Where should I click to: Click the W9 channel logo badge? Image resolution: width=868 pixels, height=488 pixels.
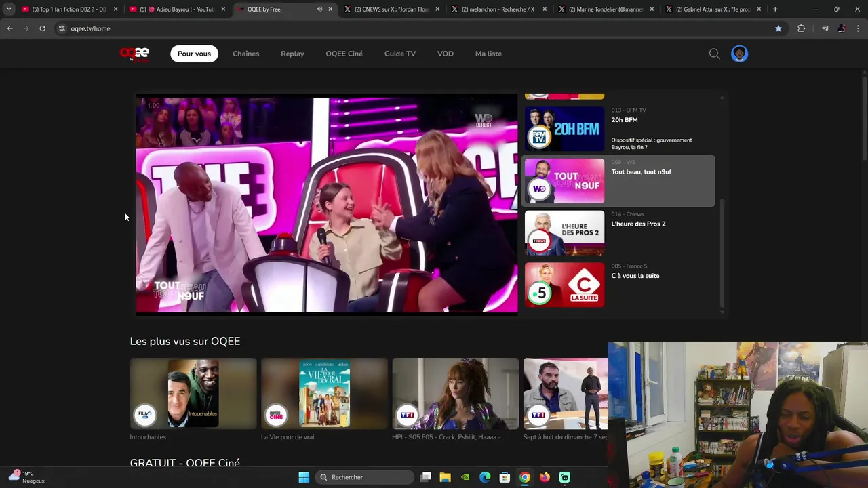539,189
